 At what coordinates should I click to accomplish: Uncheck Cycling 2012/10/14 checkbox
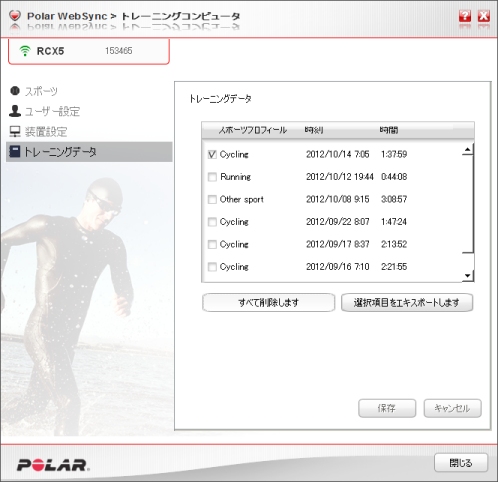pos(212,154)
